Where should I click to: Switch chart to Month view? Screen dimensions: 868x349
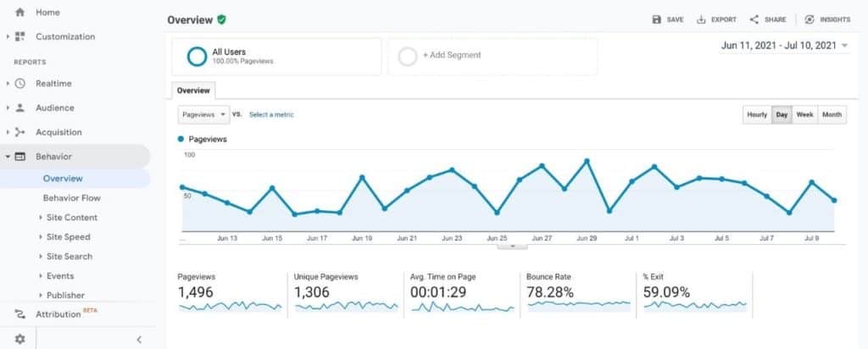832,114
